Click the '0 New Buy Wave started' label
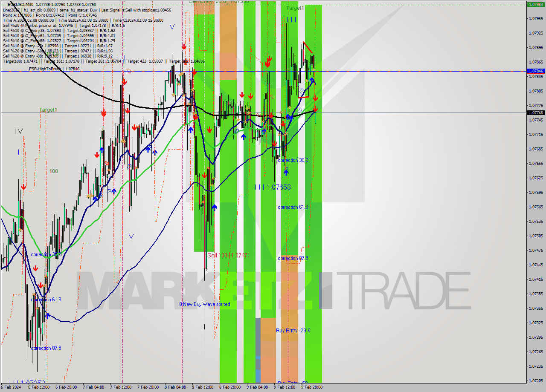Image resolution: width=546 pixels, height=392 pixels. tap(204, 304)
